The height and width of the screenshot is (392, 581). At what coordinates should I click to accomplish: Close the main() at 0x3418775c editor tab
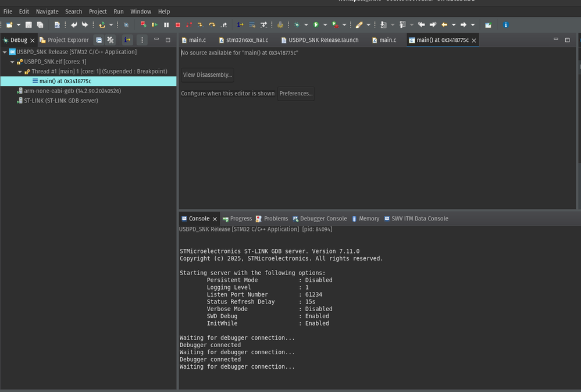474,40
